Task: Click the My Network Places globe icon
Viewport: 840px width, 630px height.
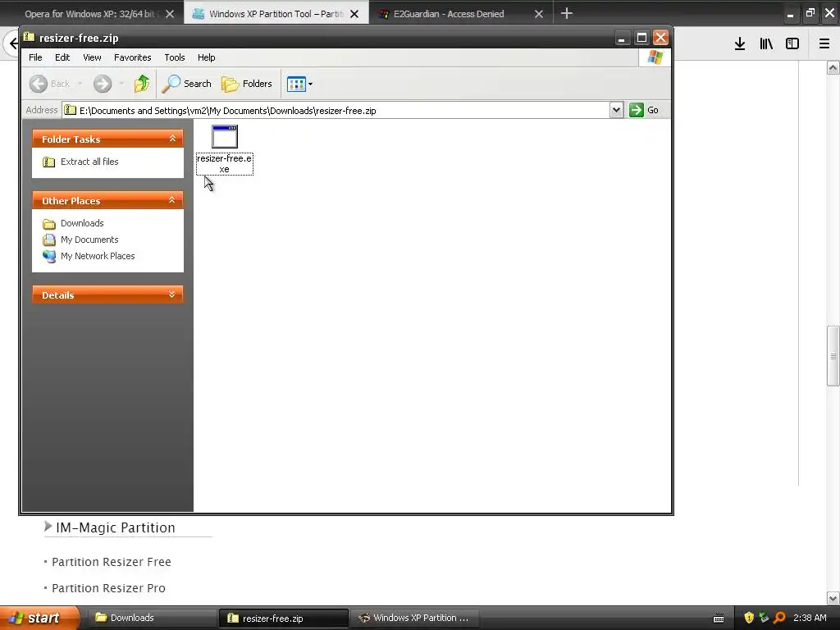Action: tap(48, 256)
